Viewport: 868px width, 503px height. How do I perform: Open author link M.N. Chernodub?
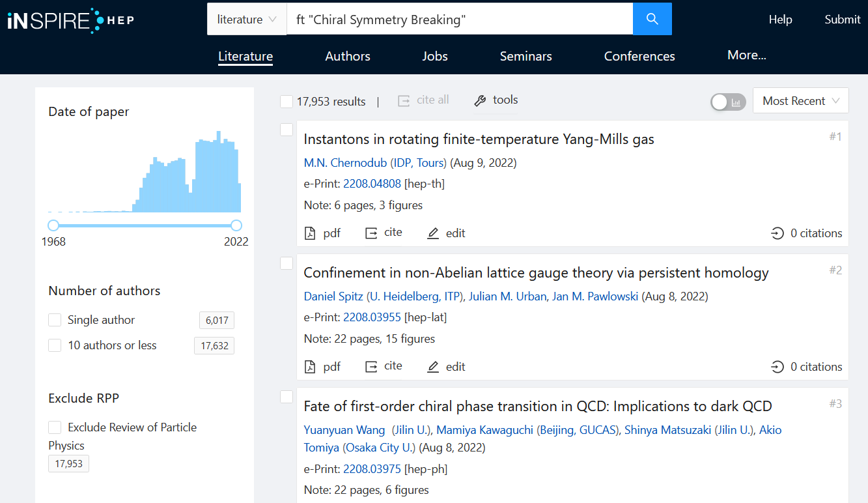coord(345,163)
